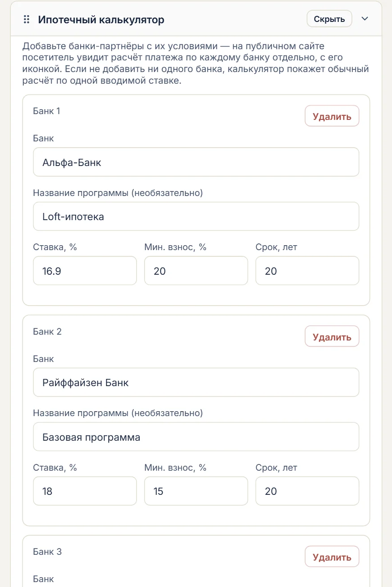The image size is (392, 587).
Task: Edit the Райффайзен Банк name field
Action: pos(196,383)
